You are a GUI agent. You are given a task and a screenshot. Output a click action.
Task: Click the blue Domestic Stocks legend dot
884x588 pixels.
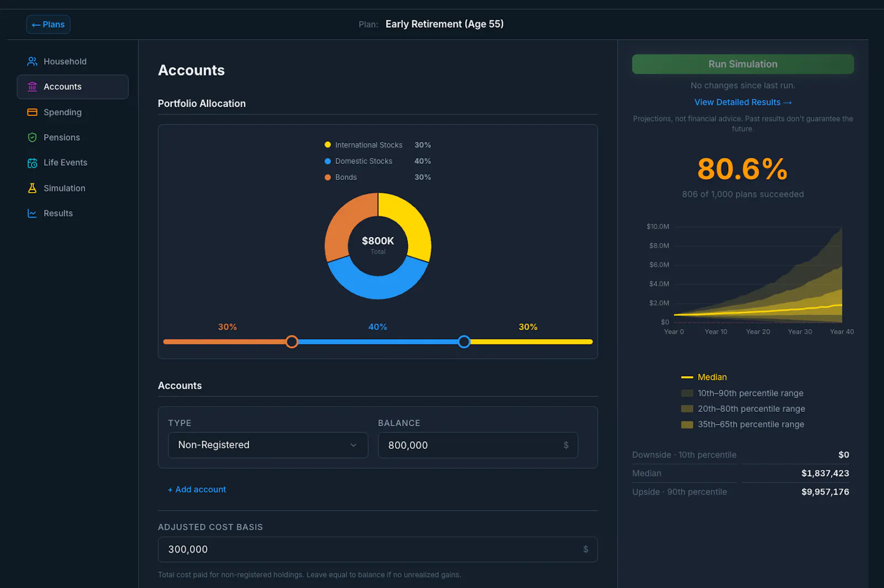328,161
